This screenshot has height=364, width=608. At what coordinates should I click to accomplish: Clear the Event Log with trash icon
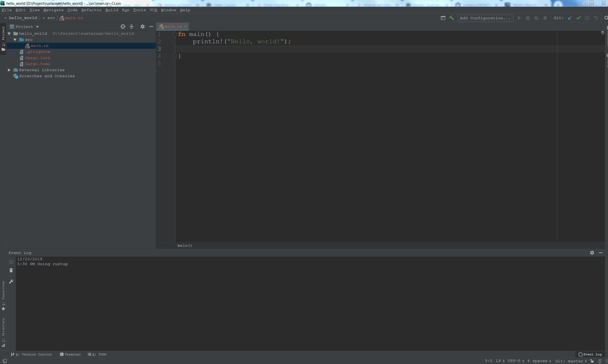[11, 270]
